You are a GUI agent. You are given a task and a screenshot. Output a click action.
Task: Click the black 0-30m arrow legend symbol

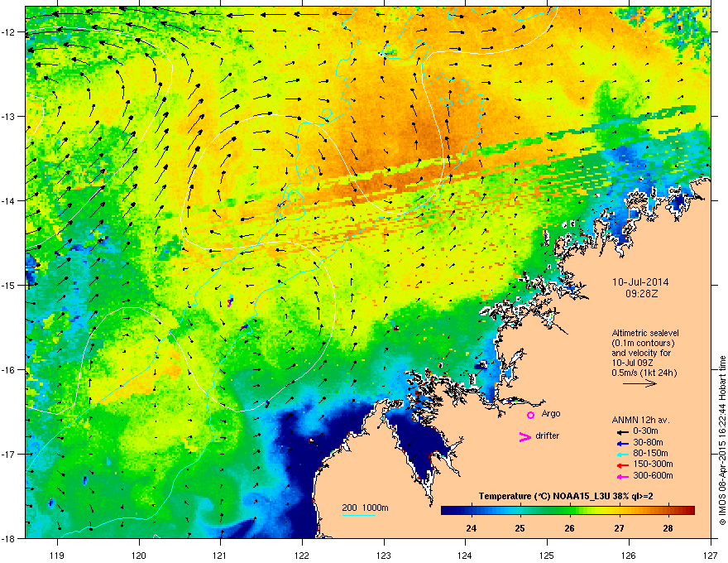click(x=623, y=431)
